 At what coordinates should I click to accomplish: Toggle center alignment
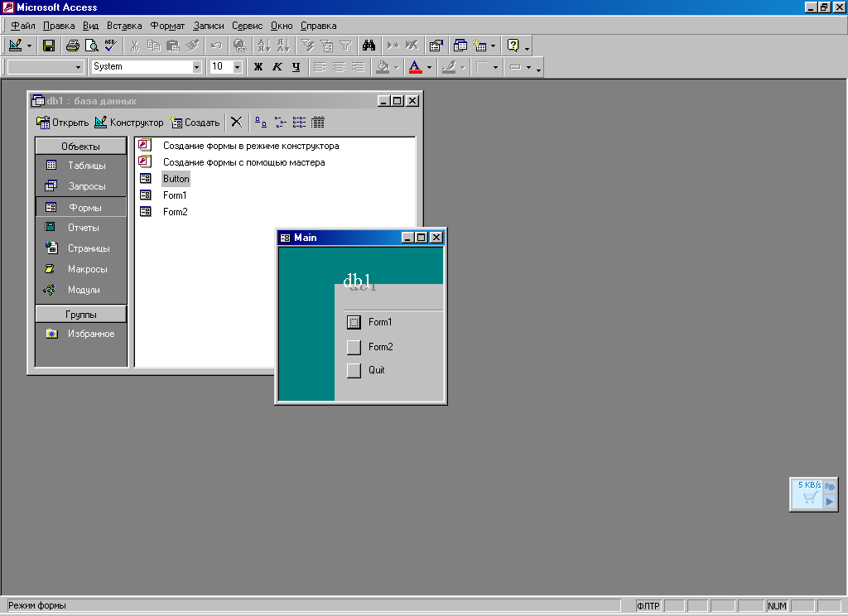click(339, 66)
